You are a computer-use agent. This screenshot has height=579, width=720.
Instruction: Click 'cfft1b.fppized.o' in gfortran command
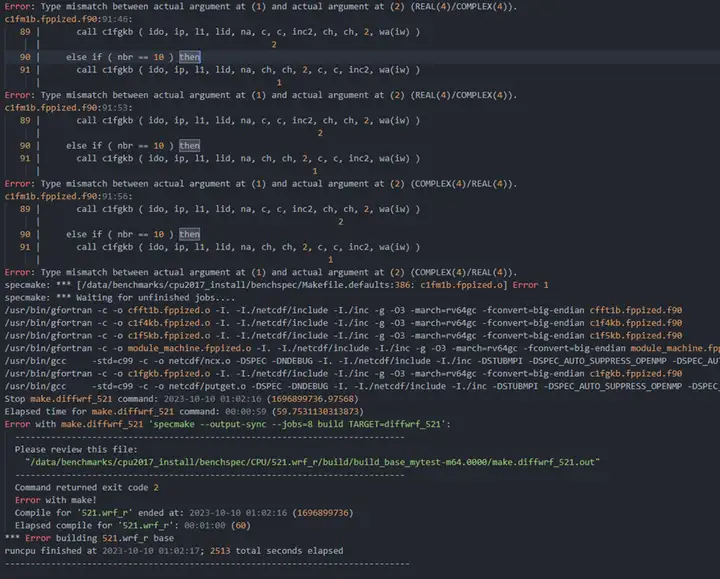[x=169, y=310]
